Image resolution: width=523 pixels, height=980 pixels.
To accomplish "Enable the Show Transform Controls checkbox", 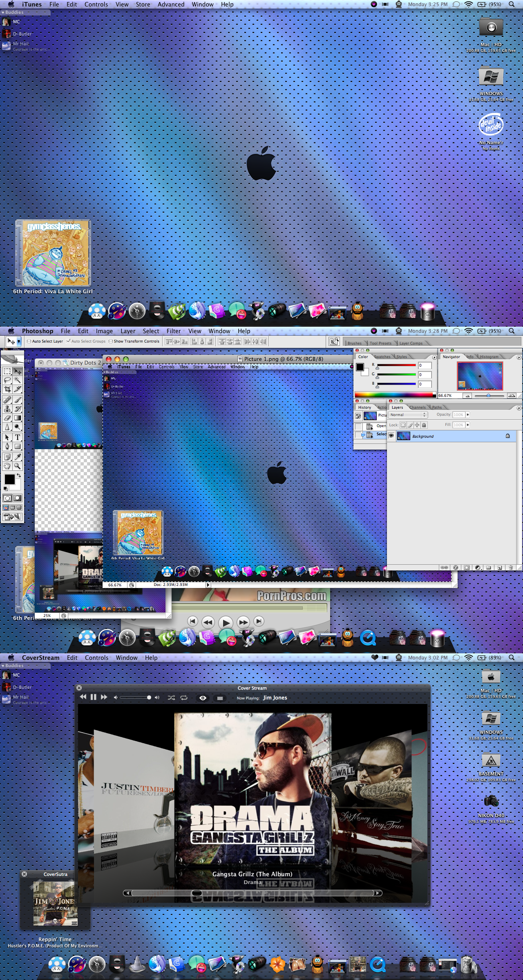I will click(111, 341).
